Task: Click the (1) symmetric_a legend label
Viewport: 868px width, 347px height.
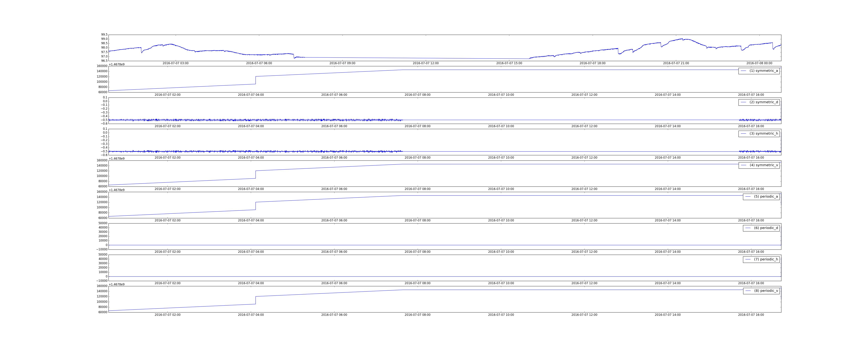Action: pos(763,71)
